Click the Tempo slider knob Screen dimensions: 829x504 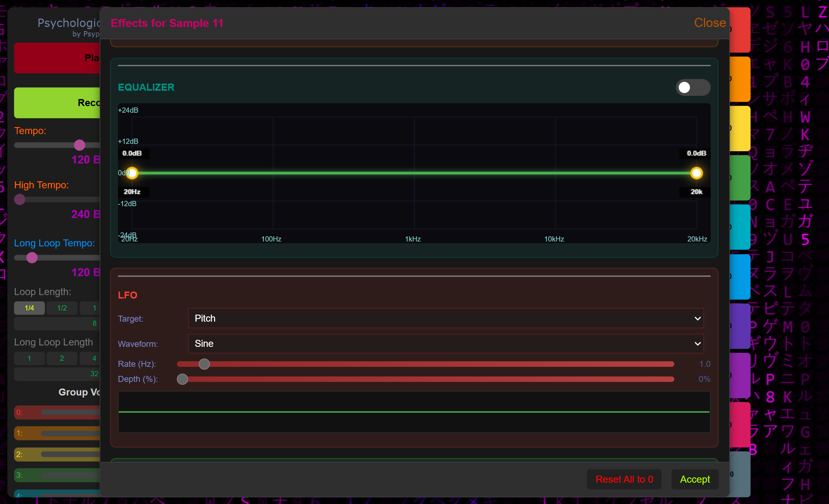point(79,145)
